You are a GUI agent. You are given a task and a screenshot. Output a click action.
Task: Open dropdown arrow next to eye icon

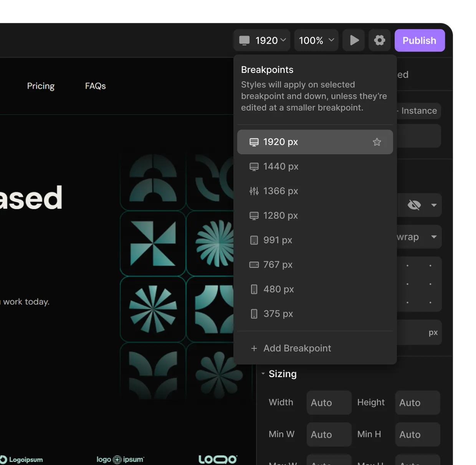pos(434,205)
